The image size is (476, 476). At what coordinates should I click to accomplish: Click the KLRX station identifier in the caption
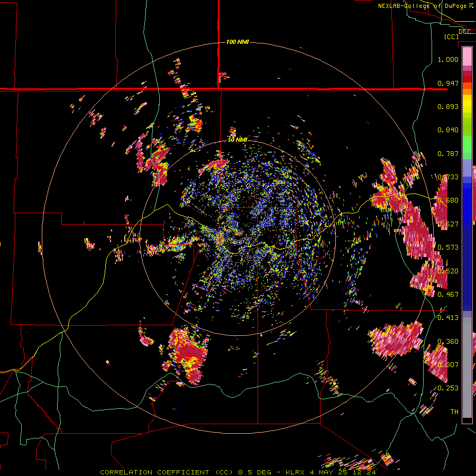(295, 472)
